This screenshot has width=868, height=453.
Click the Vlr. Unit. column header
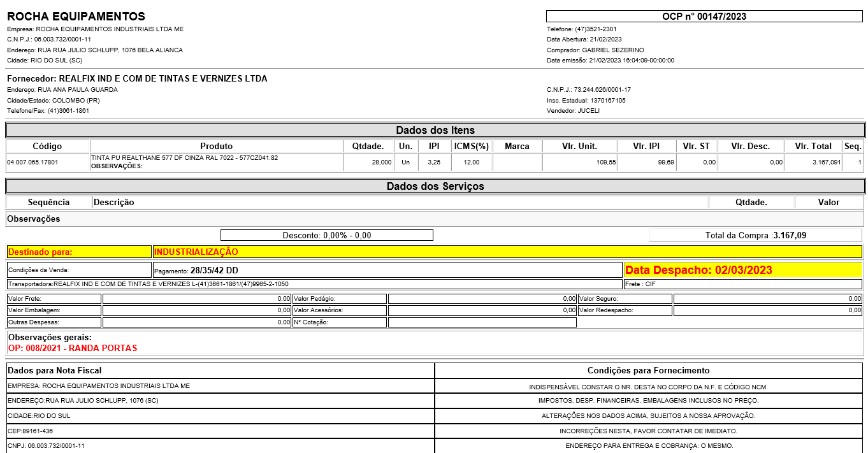click(579, 146)
